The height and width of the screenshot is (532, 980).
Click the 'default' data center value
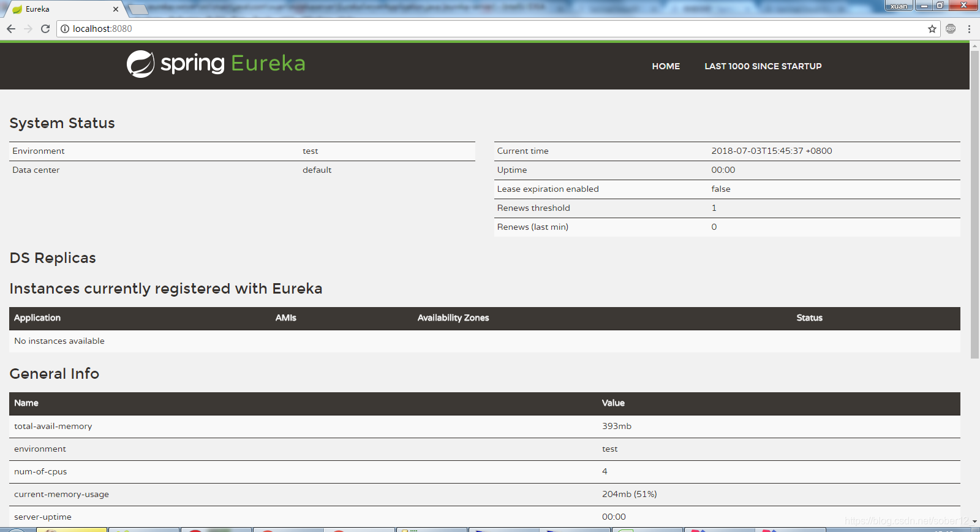pos(317,170)
